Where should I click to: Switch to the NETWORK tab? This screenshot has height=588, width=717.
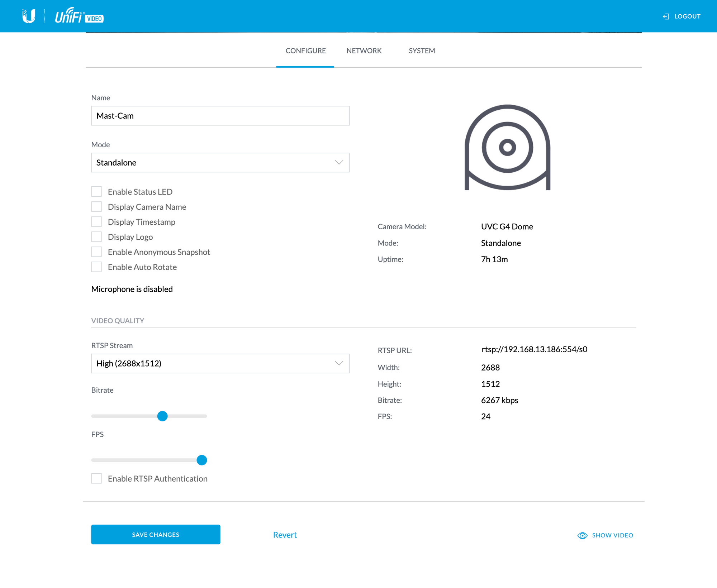pos(364,51)
